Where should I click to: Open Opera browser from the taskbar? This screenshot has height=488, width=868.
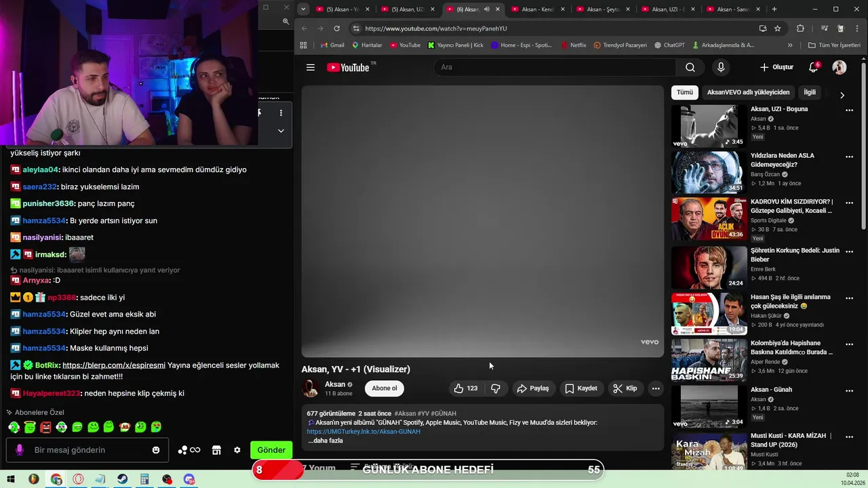[x=78, y=479]
